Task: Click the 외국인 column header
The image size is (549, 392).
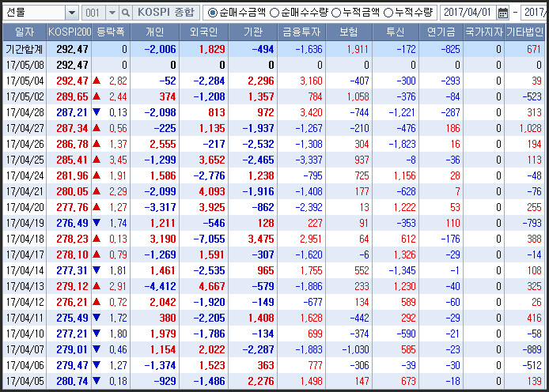Action: pos(204,32)
